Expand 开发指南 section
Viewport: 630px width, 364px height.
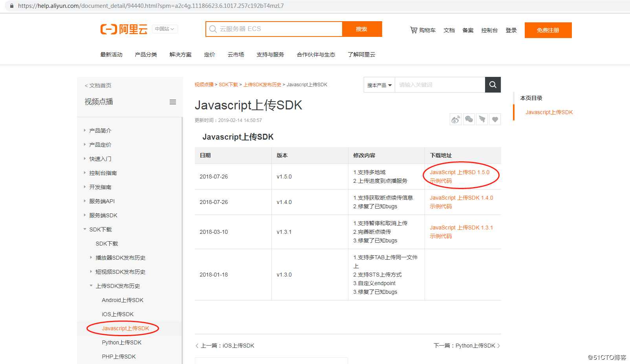tap(84, 187)
